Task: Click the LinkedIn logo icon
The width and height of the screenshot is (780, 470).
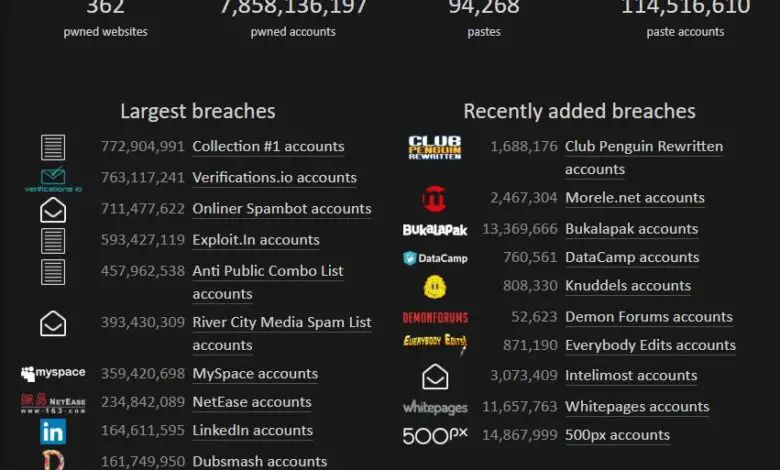Action: (x=53, y=431)
